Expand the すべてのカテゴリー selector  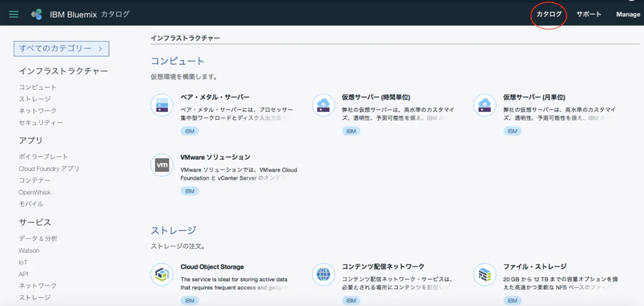[x=61, y=48]
